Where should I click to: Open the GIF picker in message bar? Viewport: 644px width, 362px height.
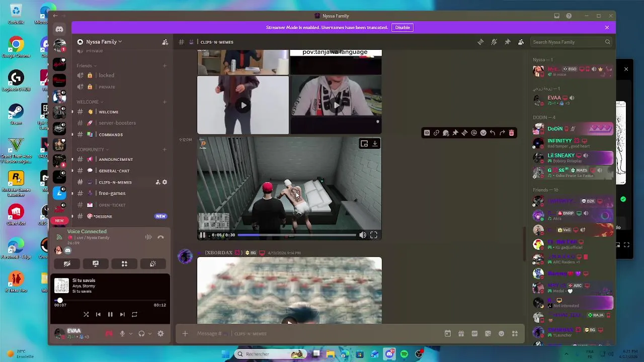coord(474,333)
